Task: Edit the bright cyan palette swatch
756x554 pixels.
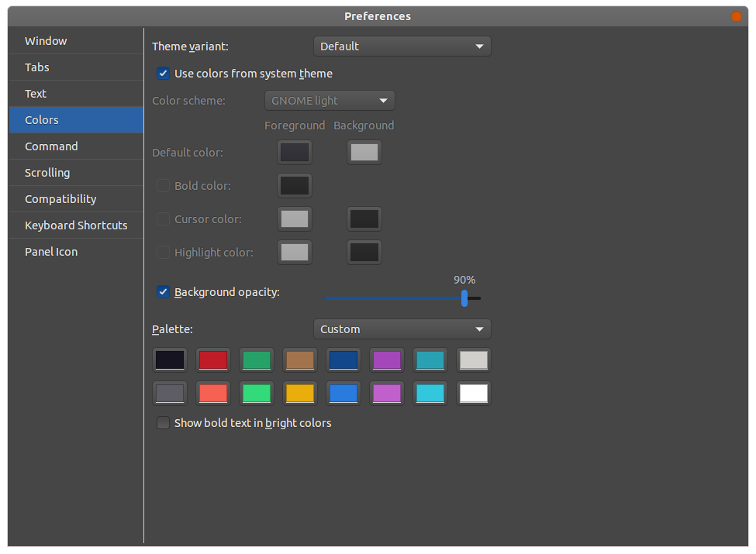Action: click(x=430, y=394)
